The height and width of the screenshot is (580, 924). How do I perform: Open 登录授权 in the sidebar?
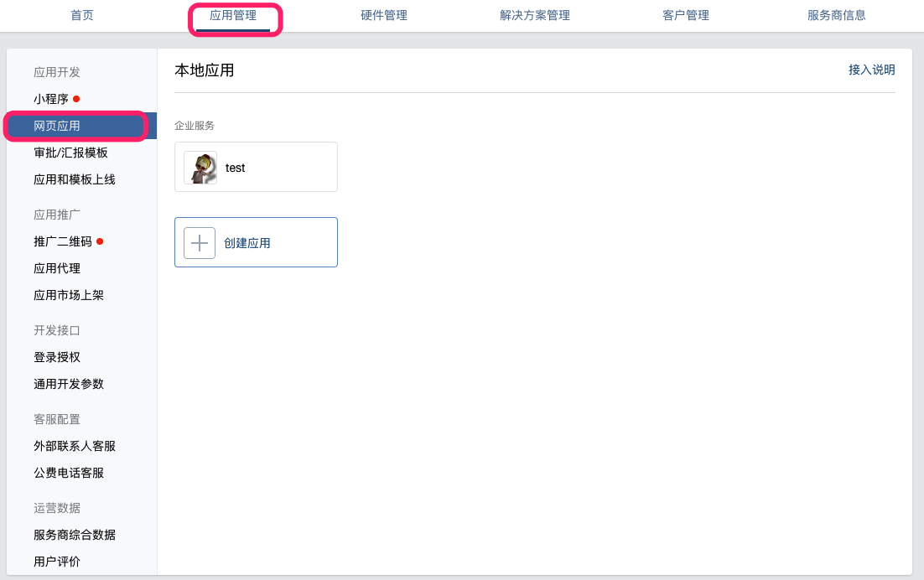point(57,357)
